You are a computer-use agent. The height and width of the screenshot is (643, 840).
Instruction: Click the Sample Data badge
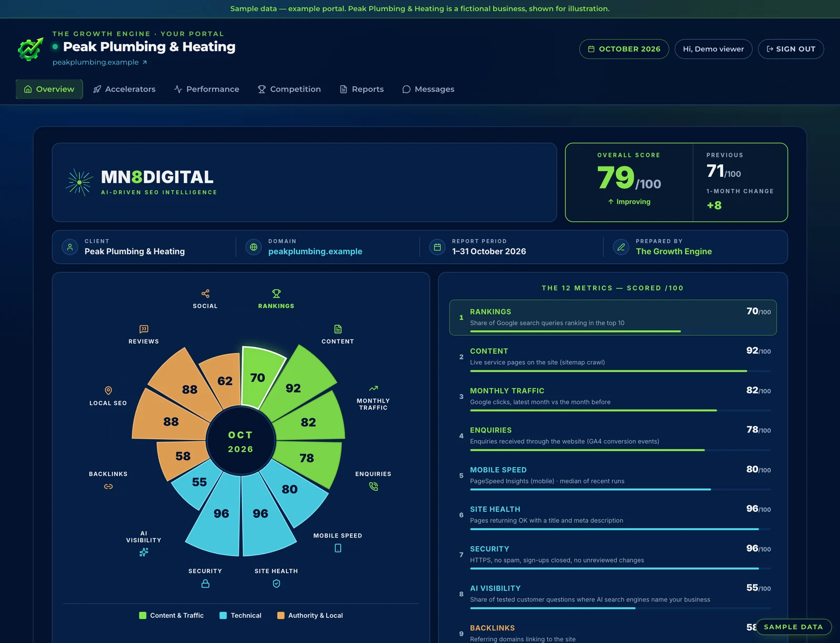(x=793, y=627)
